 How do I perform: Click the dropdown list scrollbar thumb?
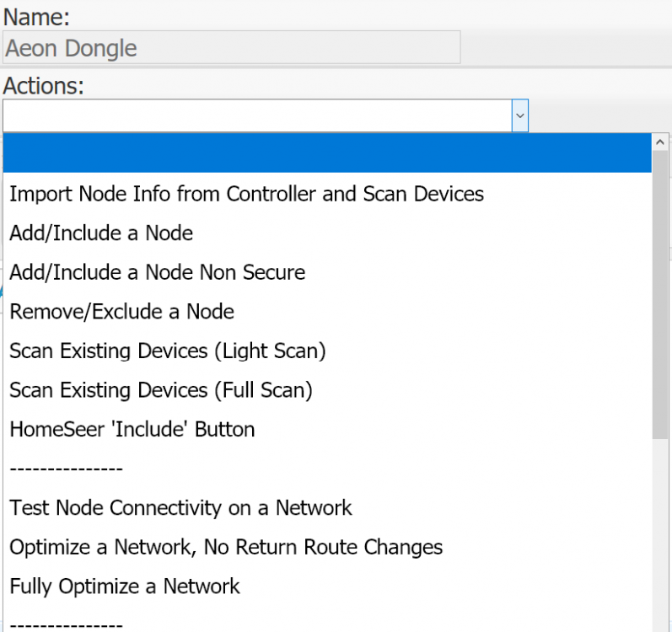660,295
